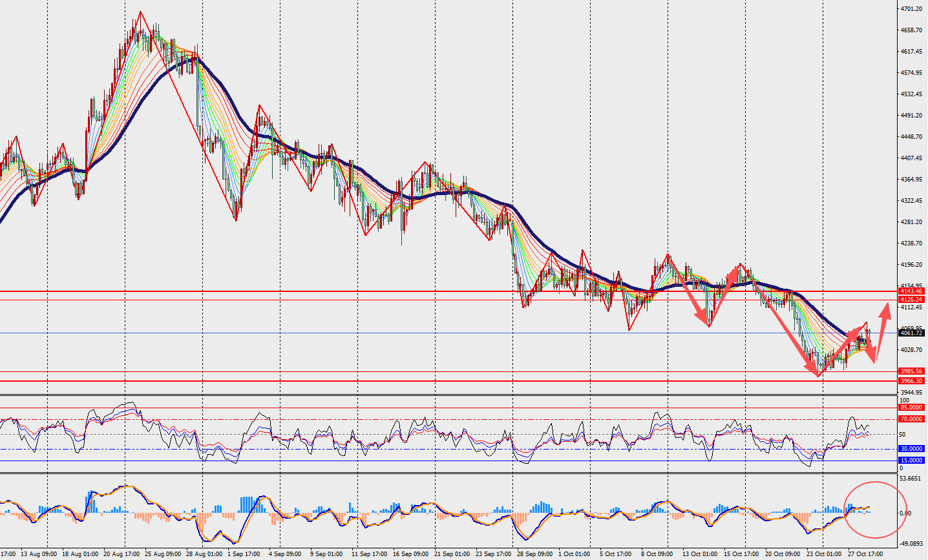Select the red level label 4143.46
This screenshot has width=928, height=560.
pos(911,291)
